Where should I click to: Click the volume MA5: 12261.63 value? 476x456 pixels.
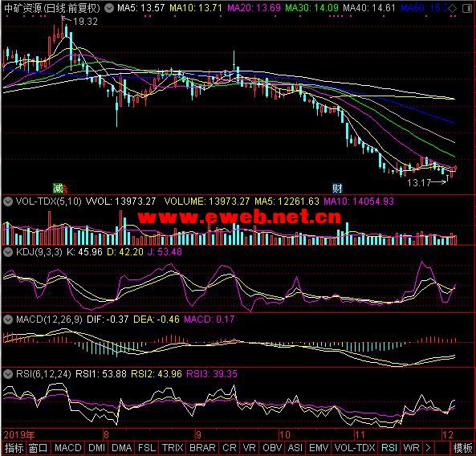287,202
